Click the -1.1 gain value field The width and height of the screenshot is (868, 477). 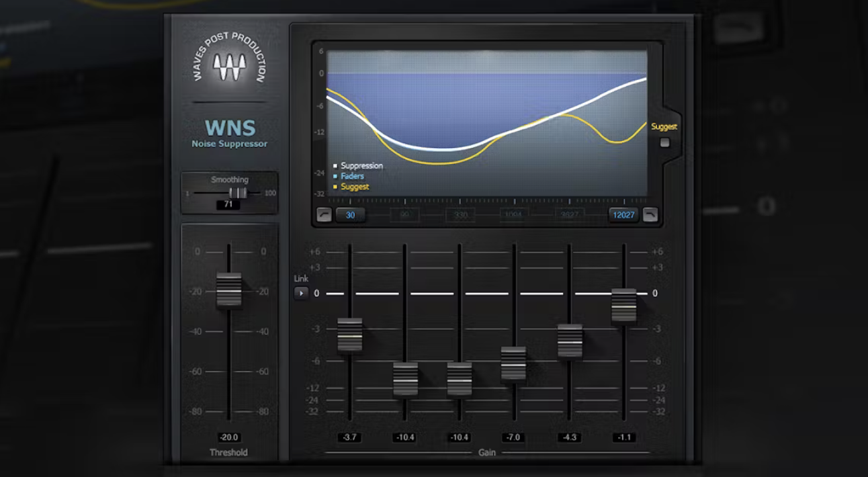pyautogui.click(x=624, y=437)
